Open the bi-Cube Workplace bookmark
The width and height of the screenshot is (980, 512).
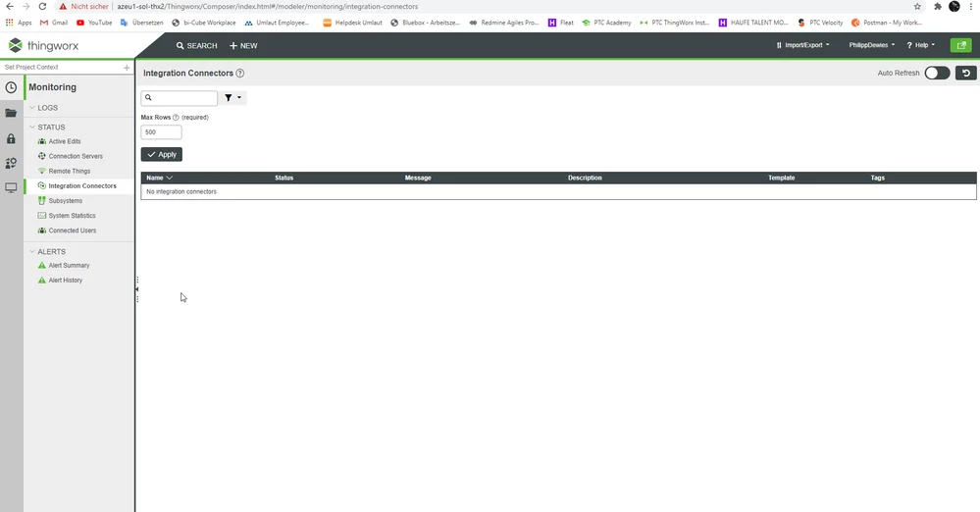(204, 23)
